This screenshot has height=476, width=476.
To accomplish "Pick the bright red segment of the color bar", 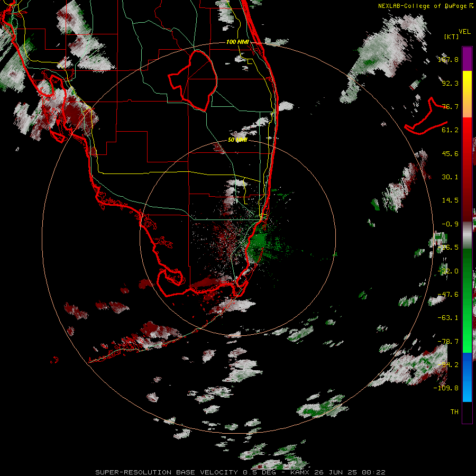I will coord(467,130).
